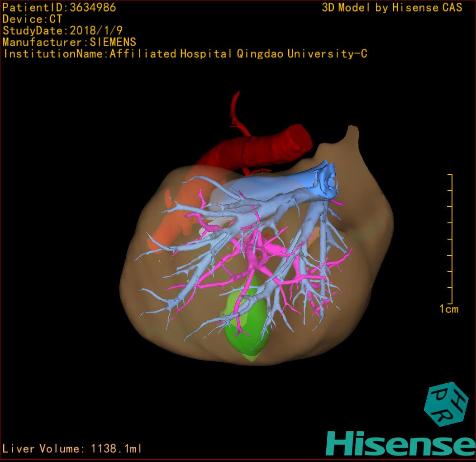The image size is (476, 462).
Task: Click the InstitutionName Affiliated Hospital text
Action: coord(185,54)
